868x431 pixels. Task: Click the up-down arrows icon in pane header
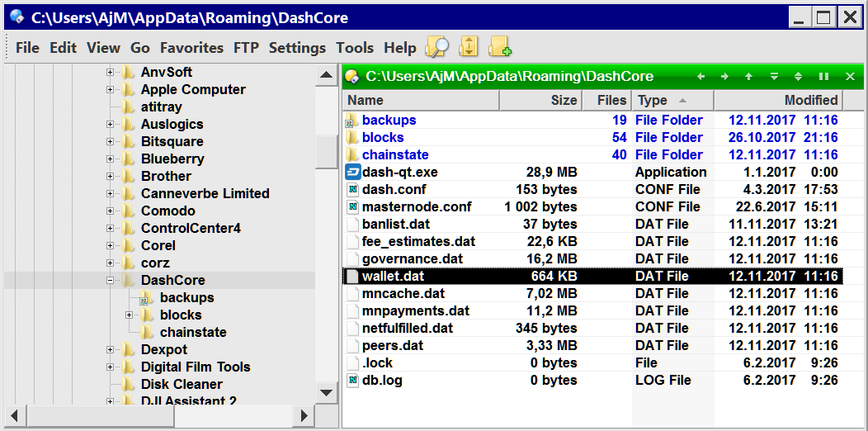(798, 77)
